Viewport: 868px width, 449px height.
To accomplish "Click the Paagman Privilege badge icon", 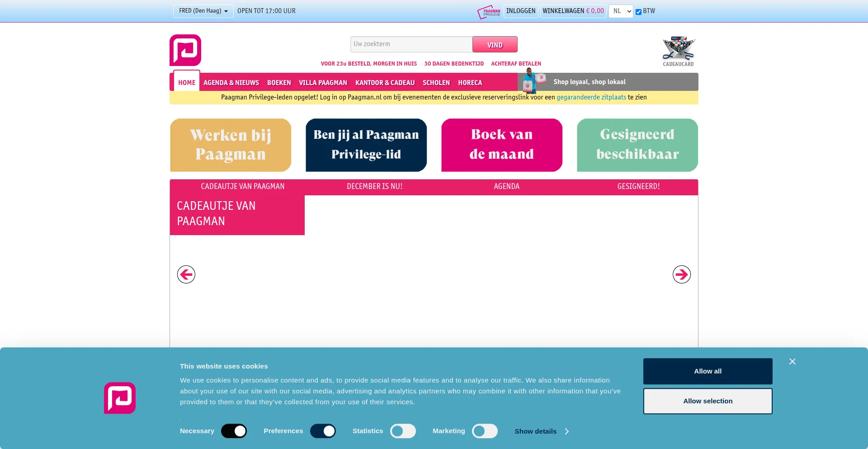I will 489,12.
